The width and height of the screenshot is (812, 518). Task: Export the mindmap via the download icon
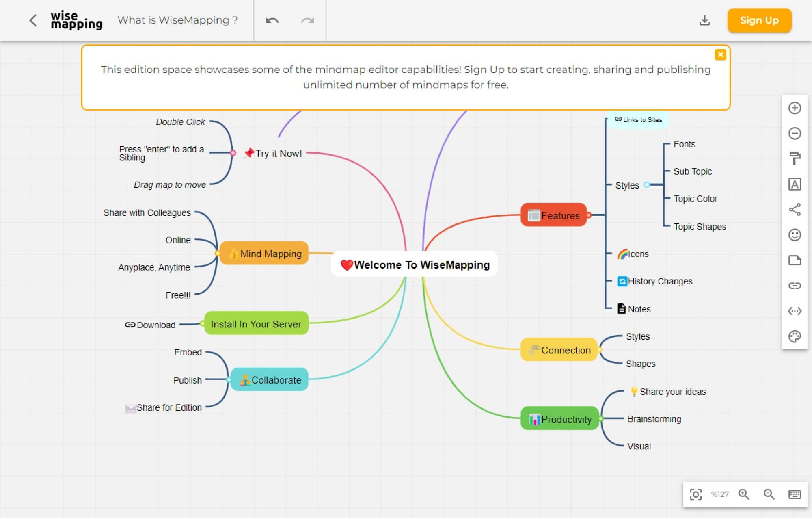pos(704,20)
